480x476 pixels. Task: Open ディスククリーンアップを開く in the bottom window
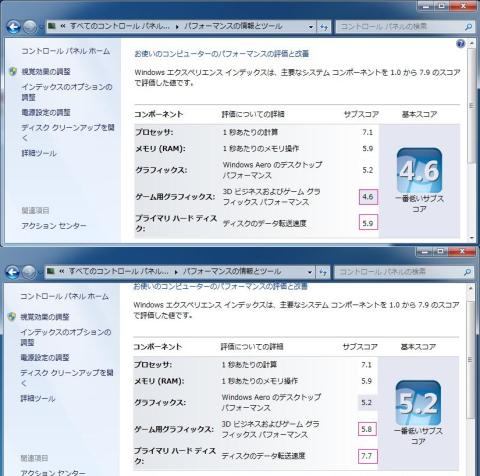pos(67,378)
